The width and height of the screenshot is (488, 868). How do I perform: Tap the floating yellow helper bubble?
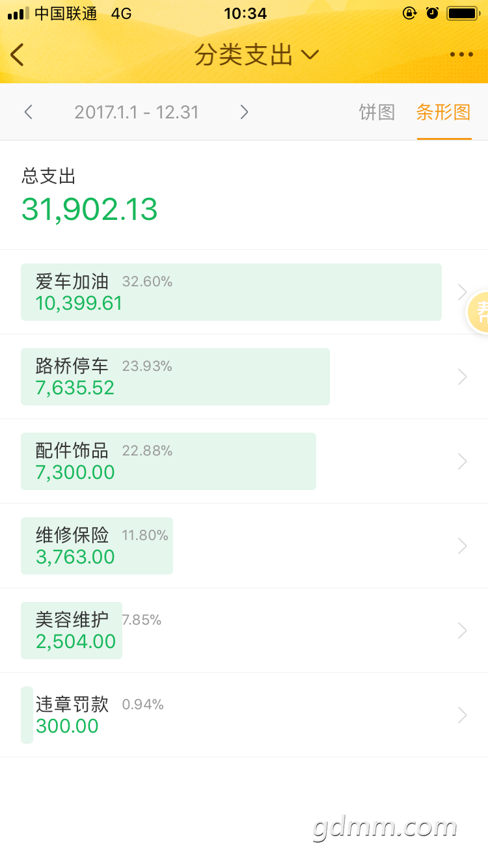click(x=478, y=312)
